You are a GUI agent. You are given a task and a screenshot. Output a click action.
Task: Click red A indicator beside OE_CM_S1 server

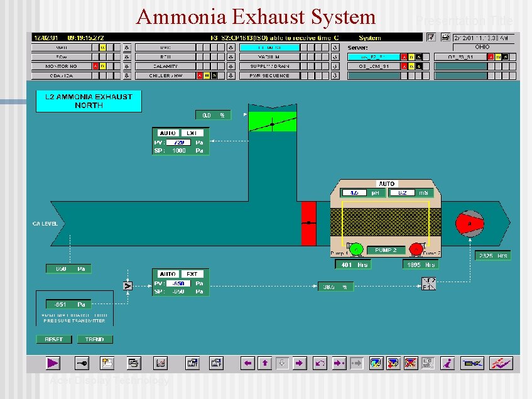404,66
